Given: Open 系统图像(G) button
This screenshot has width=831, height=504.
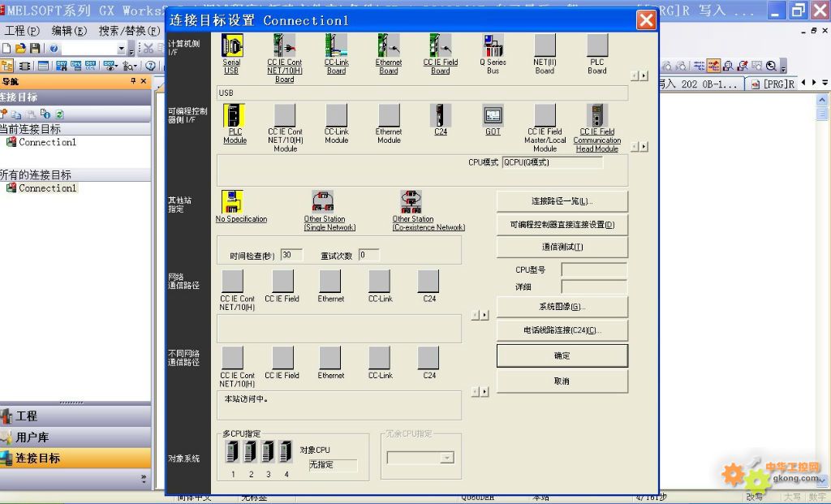Looking at the screenshot, I should (562, 307).
